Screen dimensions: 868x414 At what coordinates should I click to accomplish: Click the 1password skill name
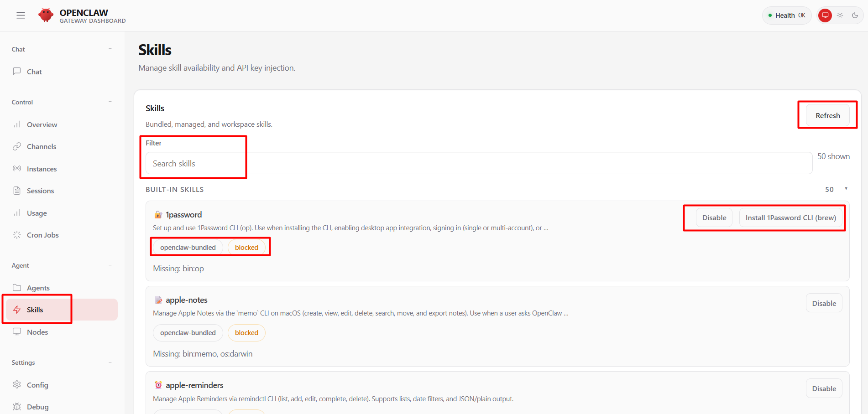(183, 215)
